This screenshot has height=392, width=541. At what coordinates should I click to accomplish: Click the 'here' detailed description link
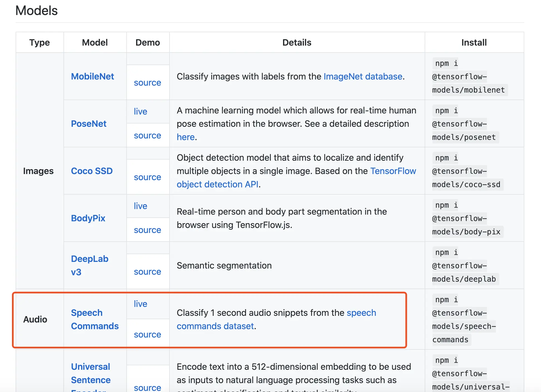[185, 137]
